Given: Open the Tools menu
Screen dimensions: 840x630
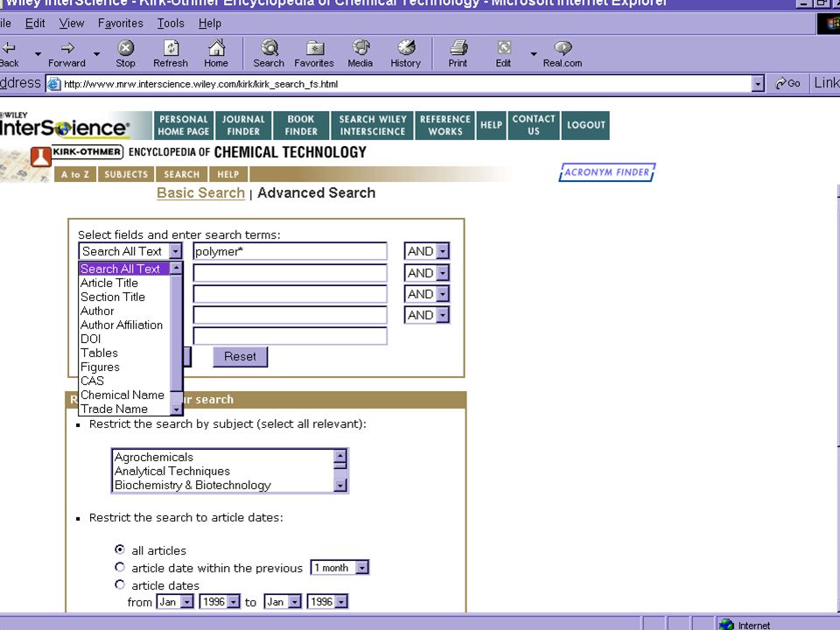Looking at the screenshot, I should pyautogui.click(x=171, y=24).
